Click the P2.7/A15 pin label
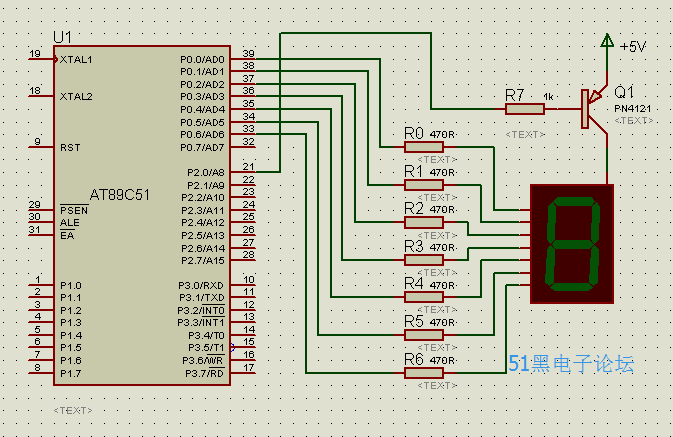This screenshot has width=673, height=437. [x=203, y=261]
